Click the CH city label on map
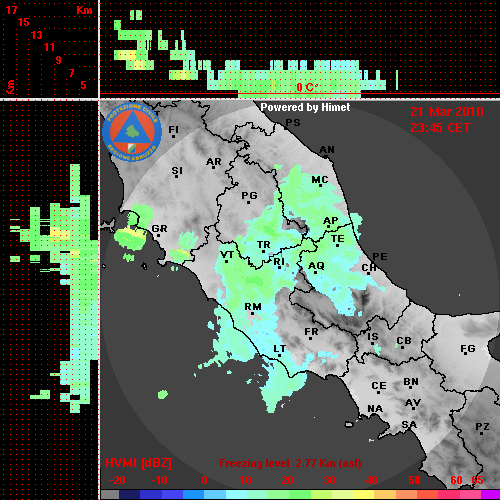This screenshot has width=500, height=500. coord(369,267)
